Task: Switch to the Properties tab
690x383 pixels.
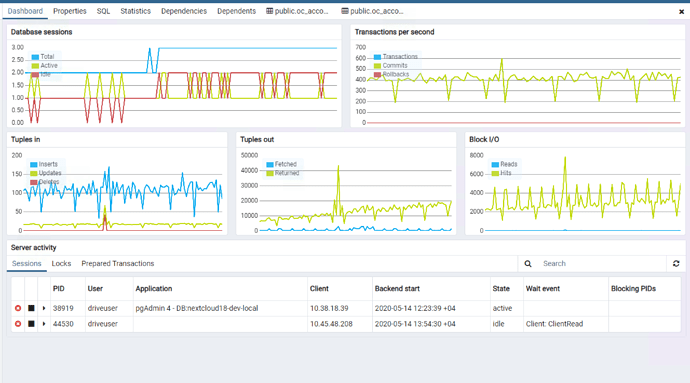Action: coord(70,11)
